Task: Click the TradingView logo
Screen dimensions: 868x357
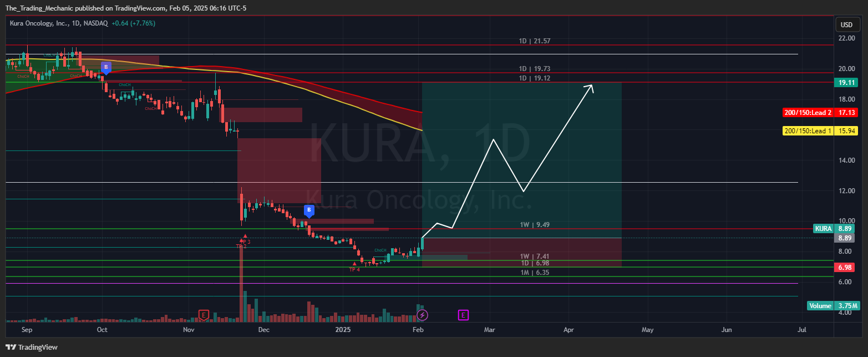Action: [x=31, y=347]
